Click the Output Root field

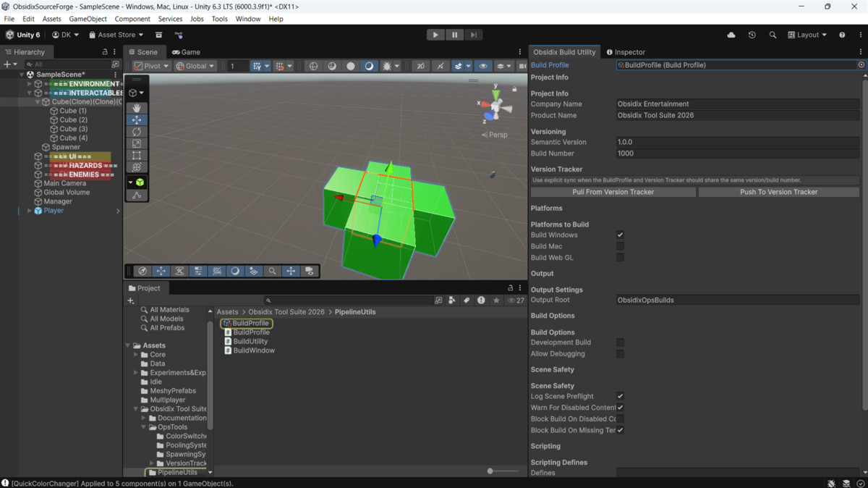(738, 300)
